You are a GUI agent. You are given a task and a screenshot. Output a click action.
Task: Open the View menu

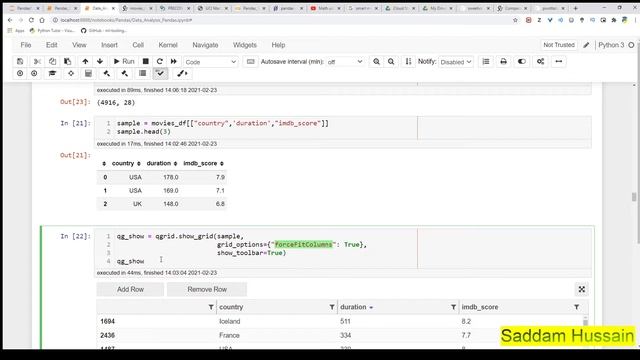pos(79,45)
